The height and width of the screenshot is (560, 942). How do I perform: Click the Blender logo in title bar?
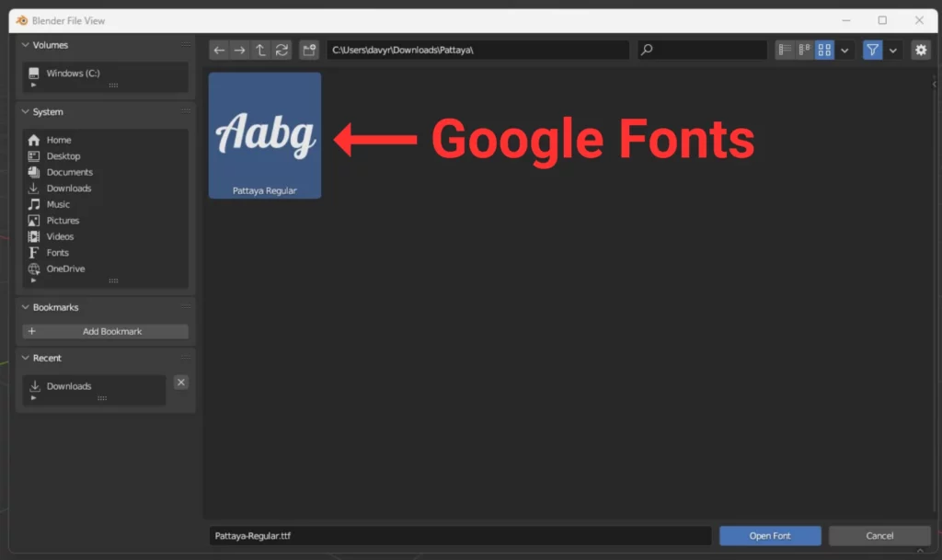click(22, 20)
